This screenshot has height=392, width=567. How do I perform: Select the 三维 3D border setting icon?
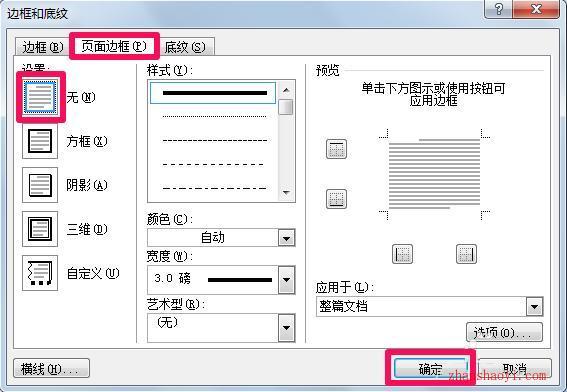40,229
